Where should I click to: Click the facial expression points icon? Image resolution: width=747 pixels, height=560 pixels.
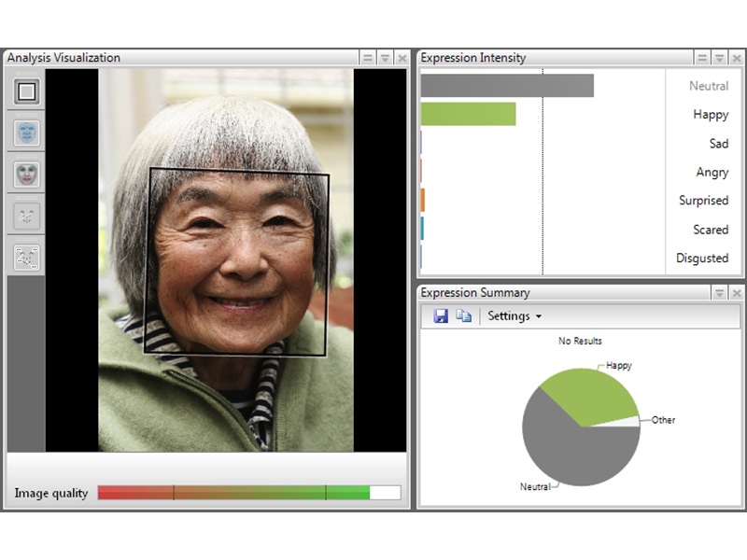[26, 216]
